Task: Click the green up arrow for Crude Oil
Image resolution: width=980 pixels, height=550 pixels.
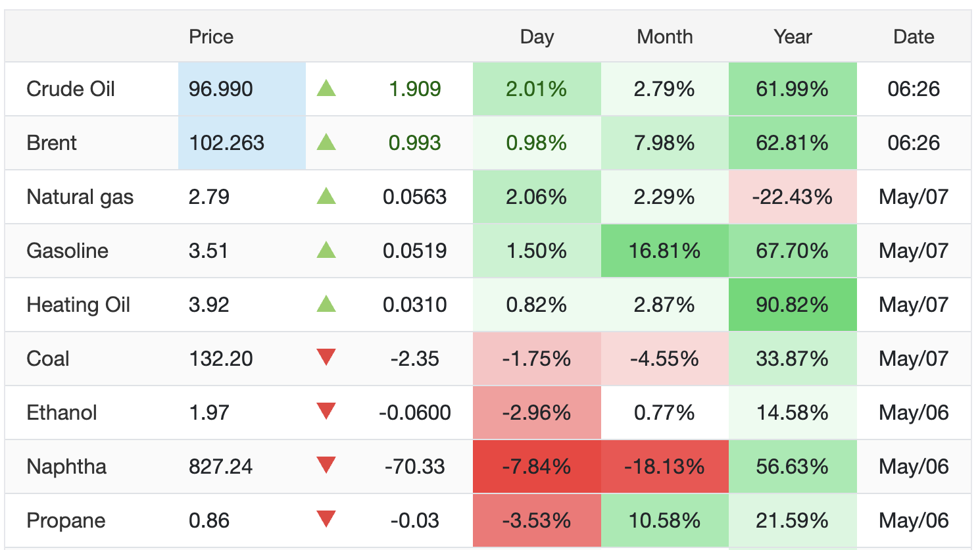Action: pyautogui.click(x=326, y=88)
